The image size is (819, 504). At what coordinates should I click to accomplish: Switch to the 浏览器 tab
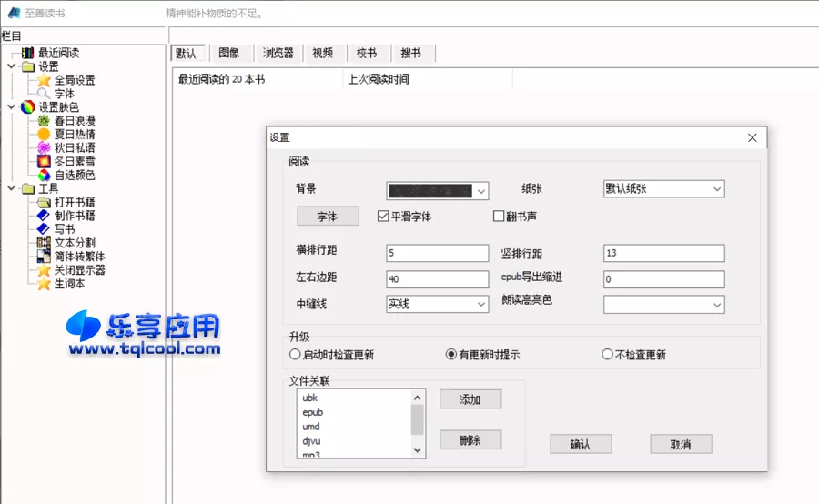point(278,53)
